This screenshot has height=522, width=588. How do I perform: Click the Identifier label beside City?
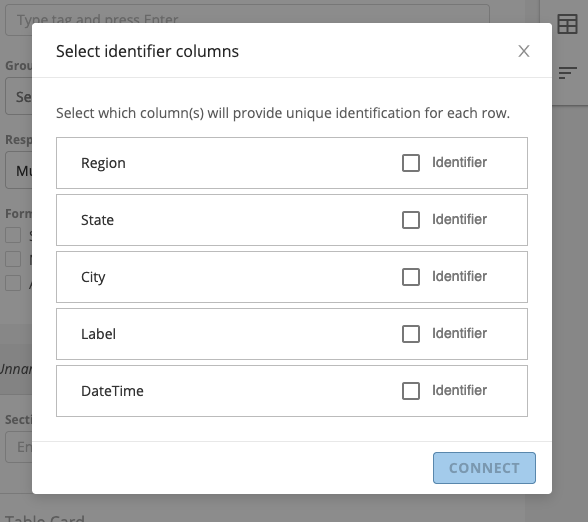click(x=459, y=276)
